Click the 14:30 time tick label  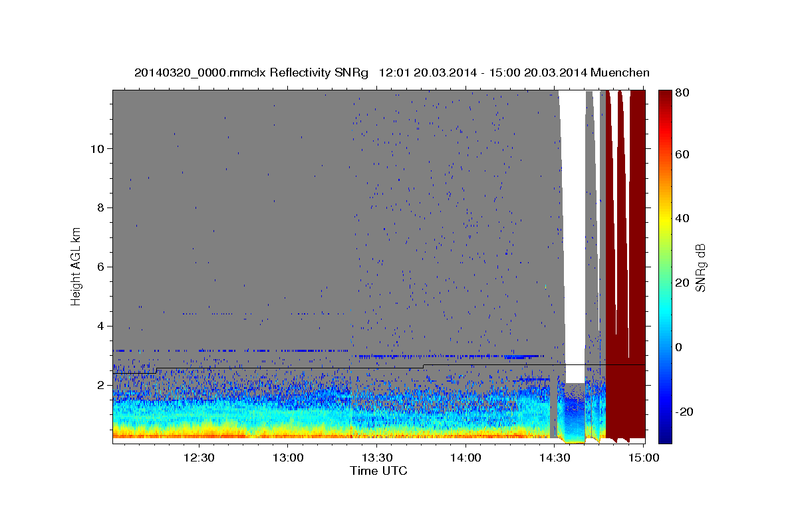coord(555,458)
